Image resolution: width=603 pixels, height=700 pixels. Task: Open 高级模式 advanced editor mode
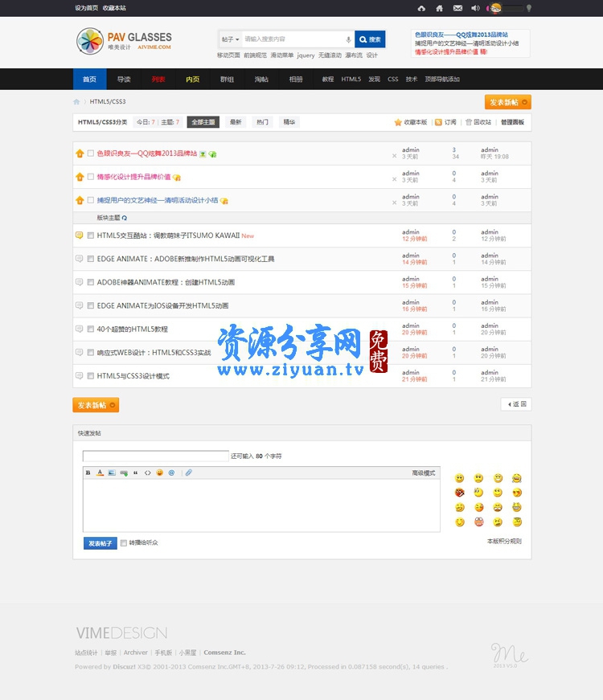(424, 473)
